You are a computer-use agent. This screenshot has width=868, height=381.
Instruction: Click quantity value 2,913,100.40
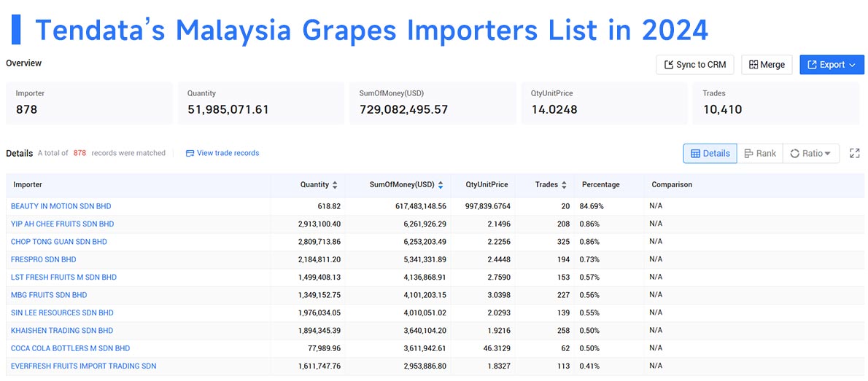coord(319,224)
